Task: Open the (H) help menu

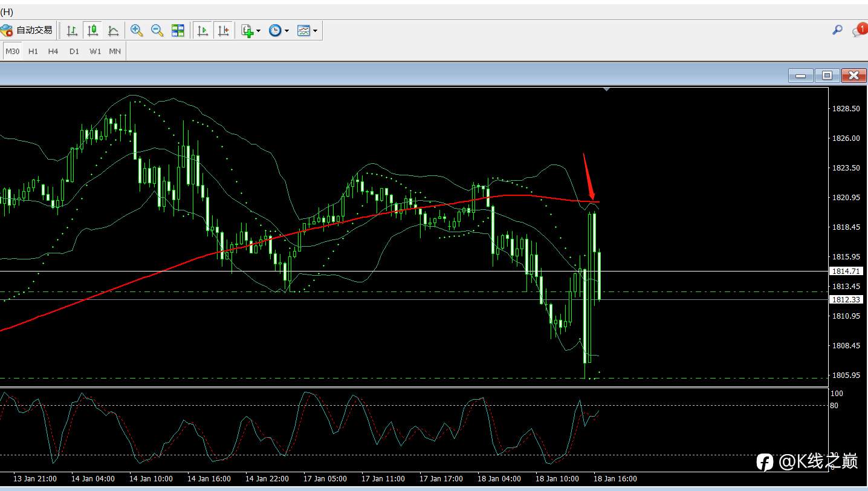Action: pos(7,12)
